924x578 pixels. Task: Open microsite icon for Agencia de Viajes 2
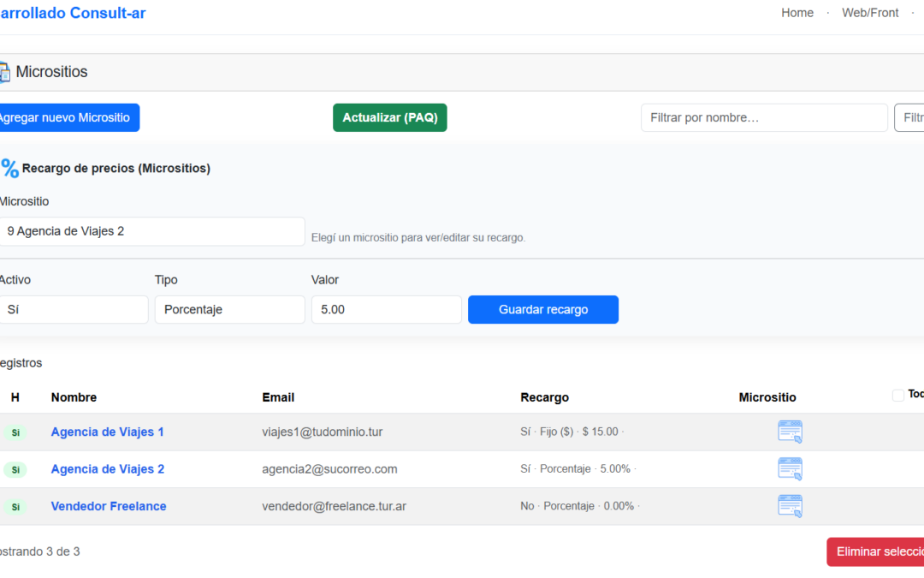click(790, 469)
